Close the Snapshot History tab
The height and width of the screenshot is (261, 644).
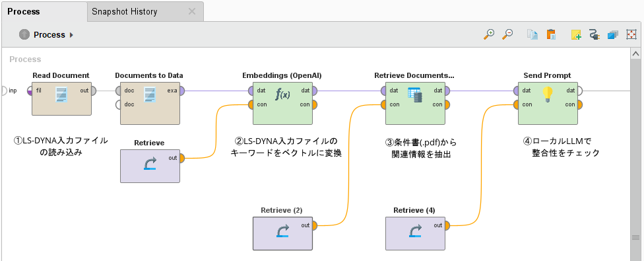pyautogui.click(x=192, y=11)
